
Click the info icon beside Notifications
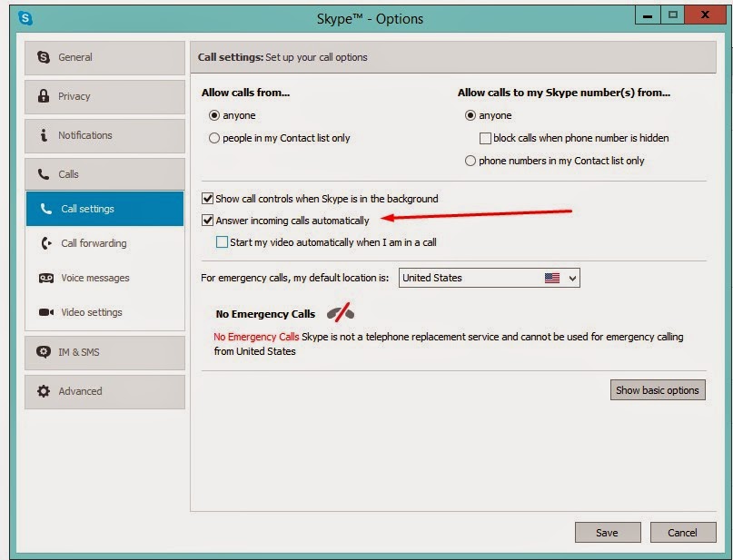point(44,135)
